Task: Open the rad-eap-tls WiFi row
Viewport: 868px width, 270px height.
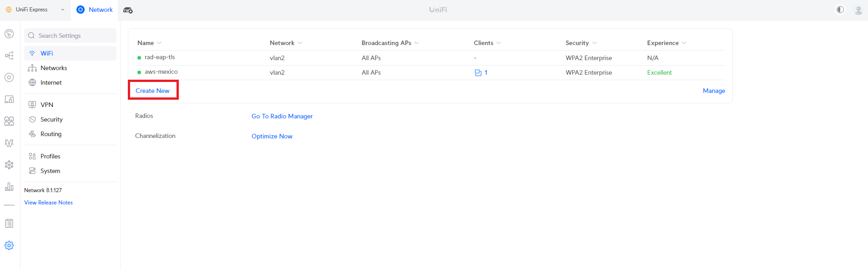Action: click(x=160, y=57)
